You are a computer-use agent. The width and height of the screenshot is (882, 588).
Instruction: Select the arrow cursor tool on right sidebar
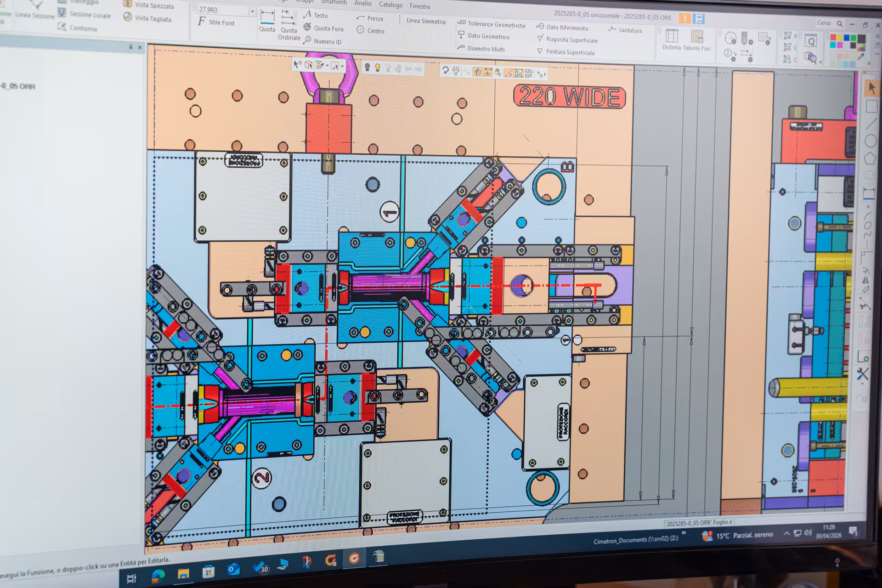(x=871, y=87)
